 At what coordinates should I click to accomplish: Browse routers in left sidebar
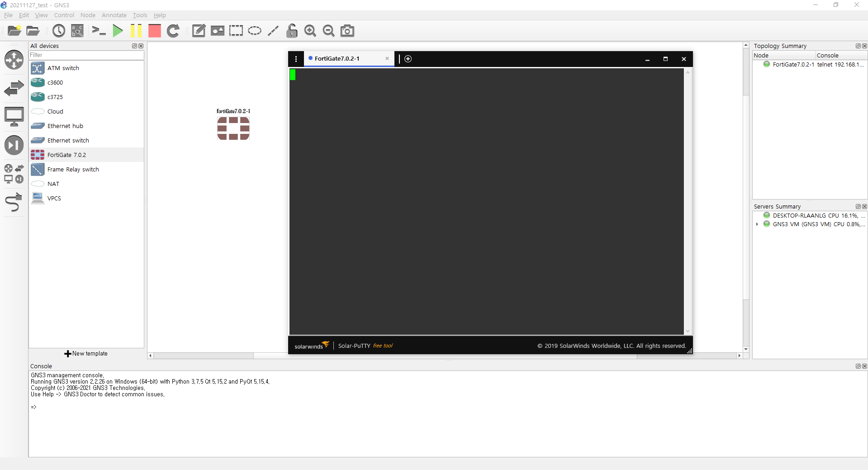[x=14, y=60]
